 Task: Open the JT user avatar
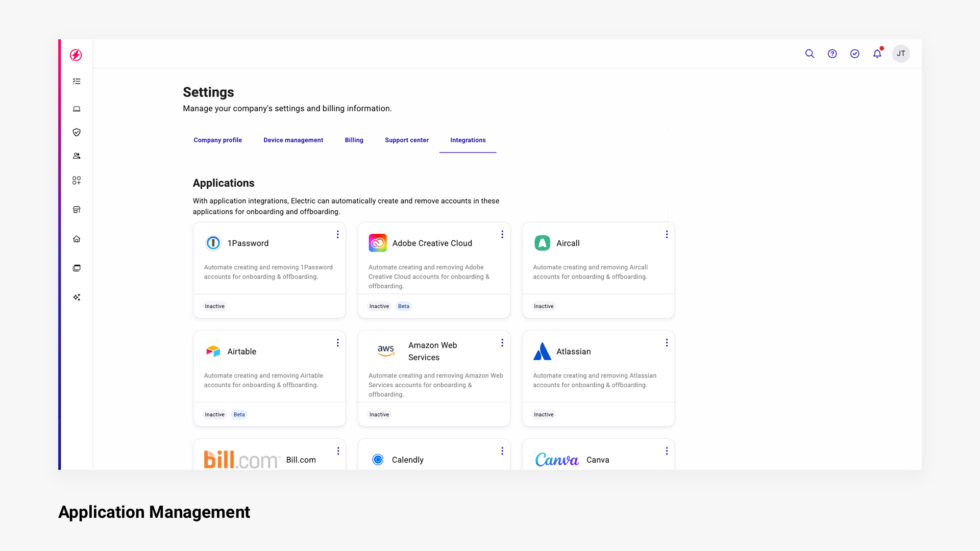click(901, 54)
